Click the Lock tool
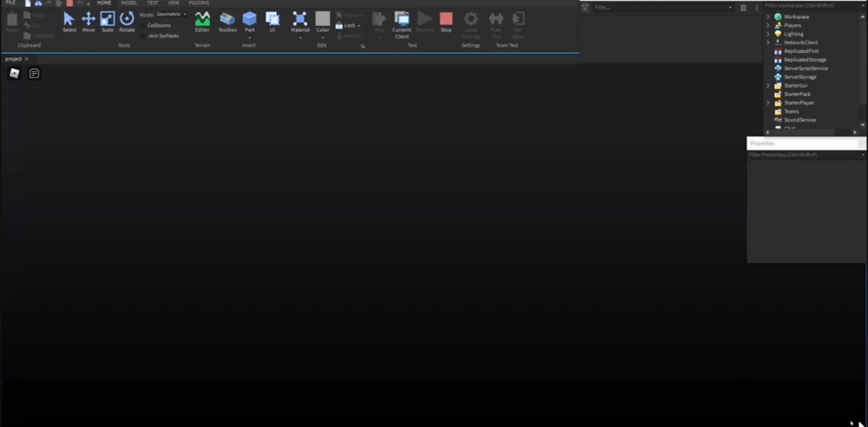Screen dimensions: 868x427 [348, 25]
